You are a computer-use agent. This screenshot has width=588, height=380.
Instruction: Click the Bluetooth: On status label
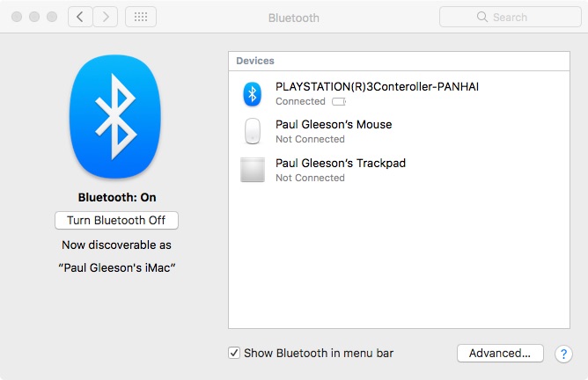coord(117,198)
